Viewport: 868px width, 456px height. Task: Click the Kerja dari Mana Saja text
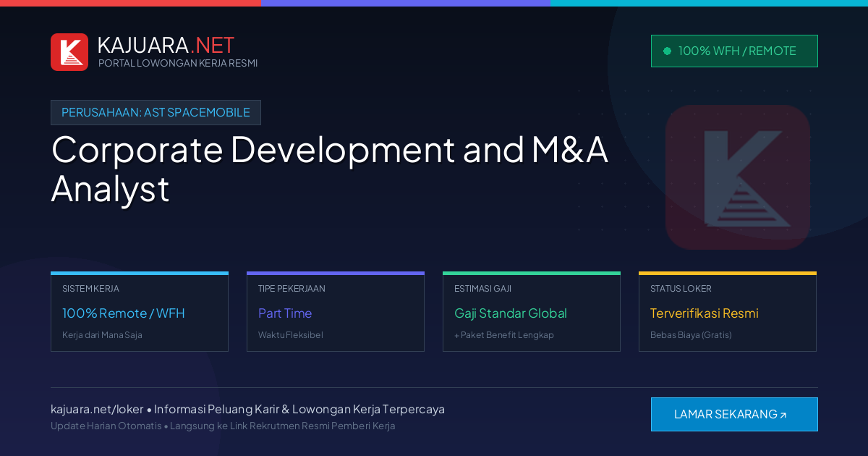pos(102,335)
